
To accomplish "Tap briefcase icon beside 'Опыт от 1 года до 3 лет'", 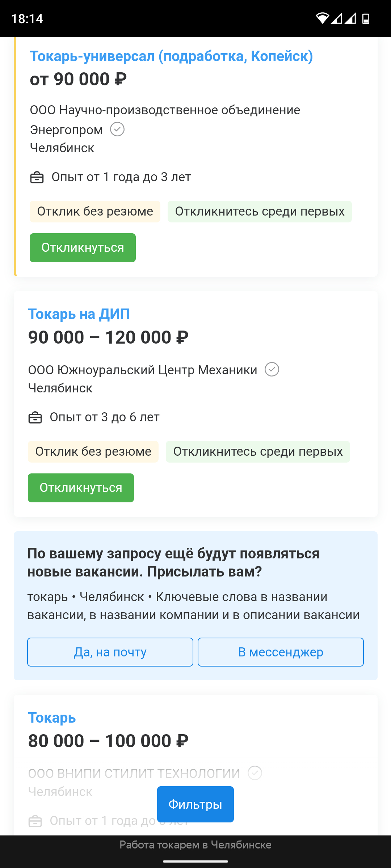I will click(x=37, y=177).
